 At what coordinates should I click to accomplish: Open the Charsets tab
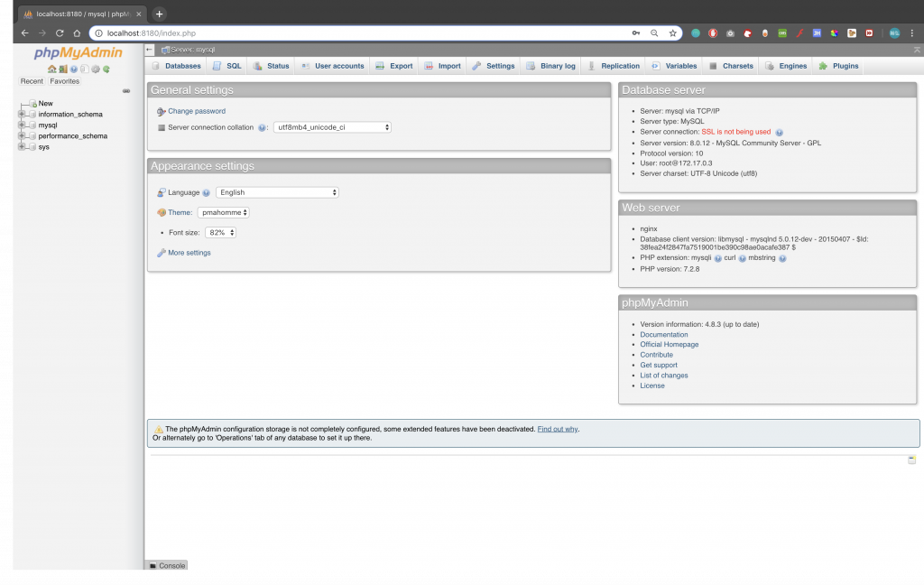(x=731, y=66)
